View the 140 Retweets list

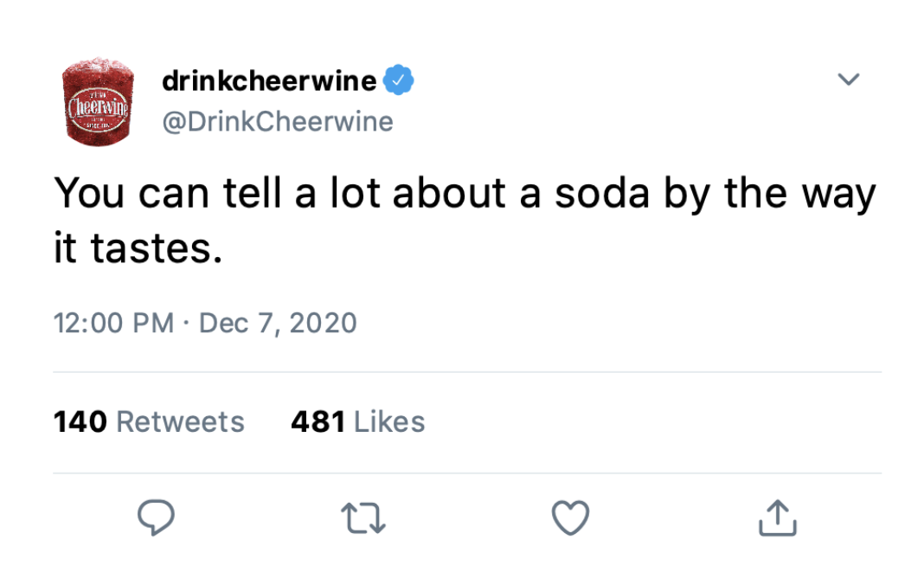click(x=149, y=422)
